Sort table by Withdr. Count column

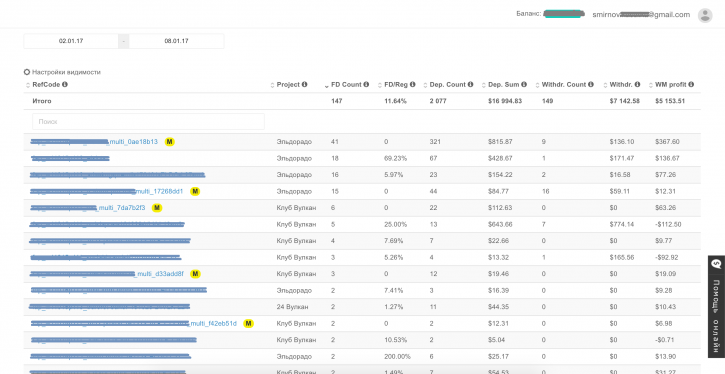click(537, 85)
